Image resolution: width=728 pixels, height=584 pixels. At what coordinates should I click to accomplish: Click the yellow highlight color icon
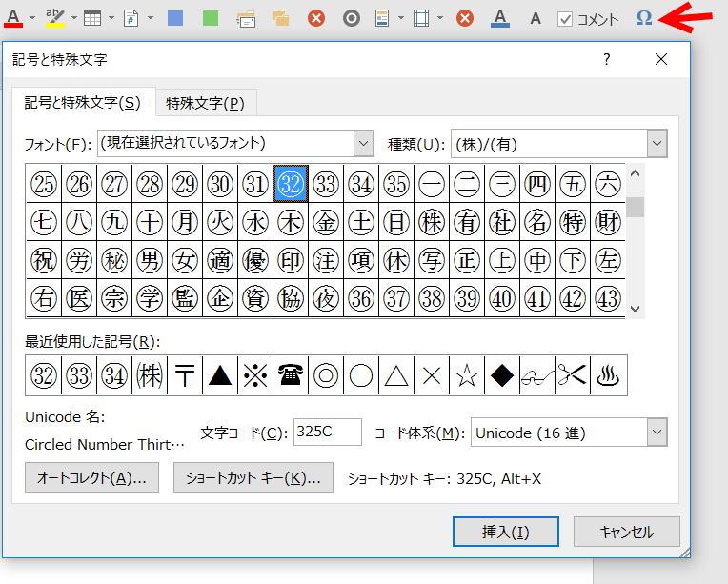pos(55,18)
